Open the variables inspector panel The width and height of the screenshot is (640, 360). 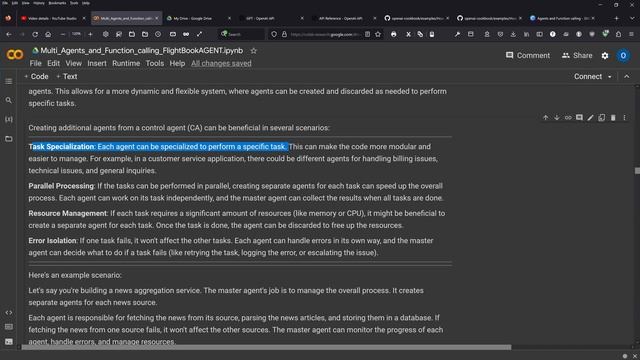coord(9,119)
